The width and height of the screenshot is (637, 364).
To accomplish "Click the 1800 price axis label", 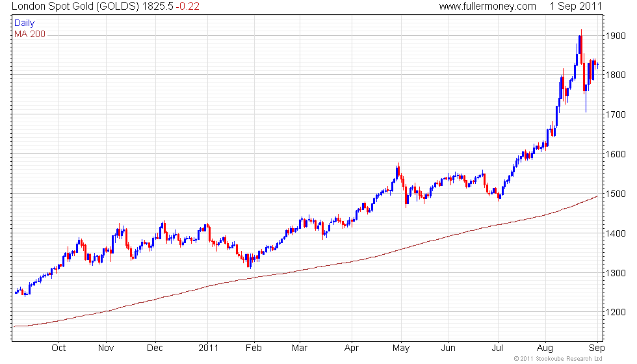I will (x=616, y=75).
